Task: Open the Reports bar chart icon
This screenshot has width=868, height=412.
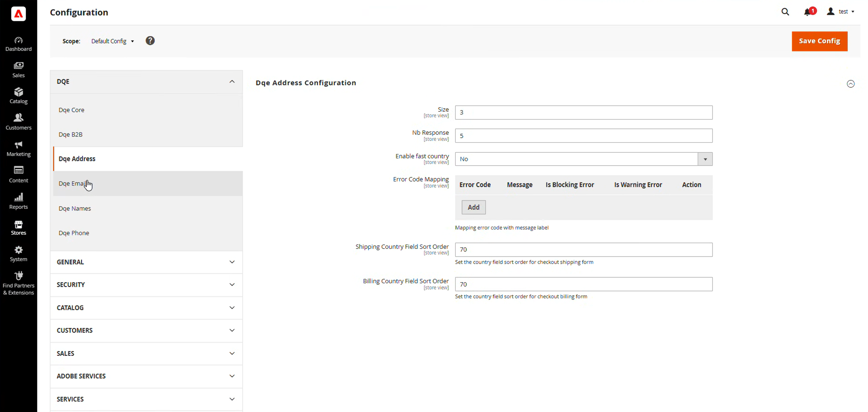Action: [x=18, y=197]
